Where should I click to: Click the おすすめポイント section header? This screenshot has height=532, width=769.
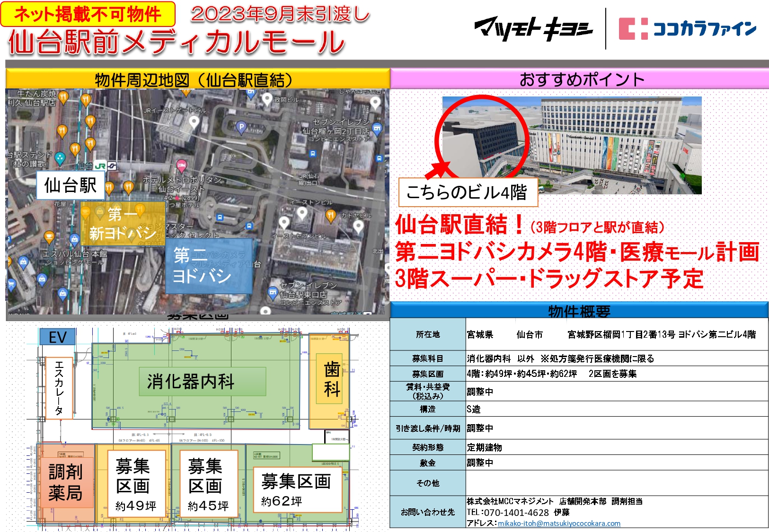point(580,79)
